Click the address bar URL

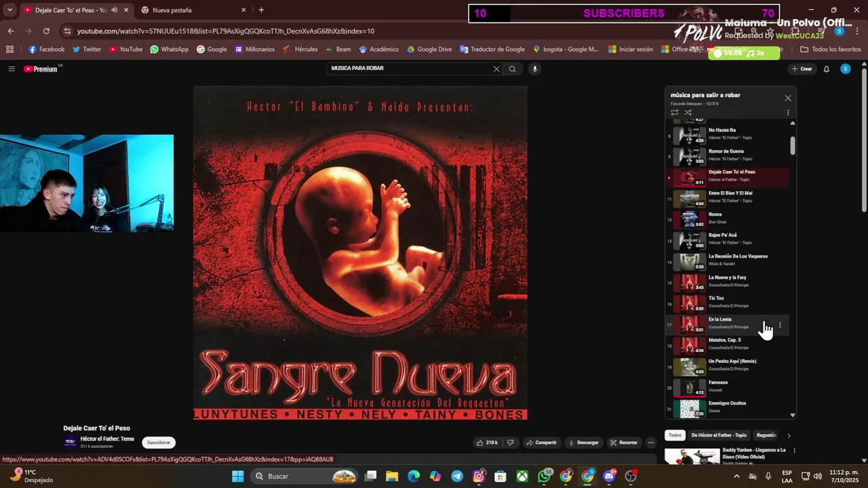click(x=225, y=31)
